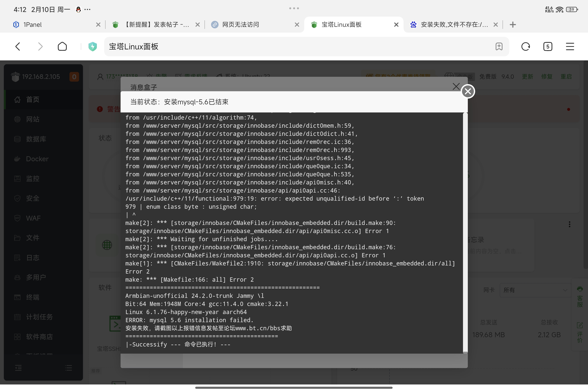Open 计划任务 in the sidebar
588x392 pixels.
pyautogui.click(x=43, y=317)
